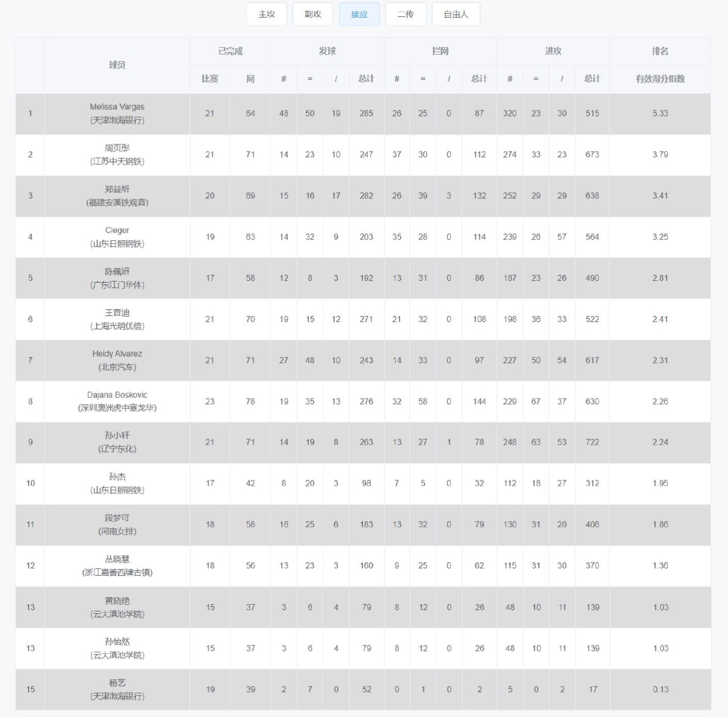Open Heidy Alvarez player entry
This screenshot has height=717, width=728.
point(363,360)
